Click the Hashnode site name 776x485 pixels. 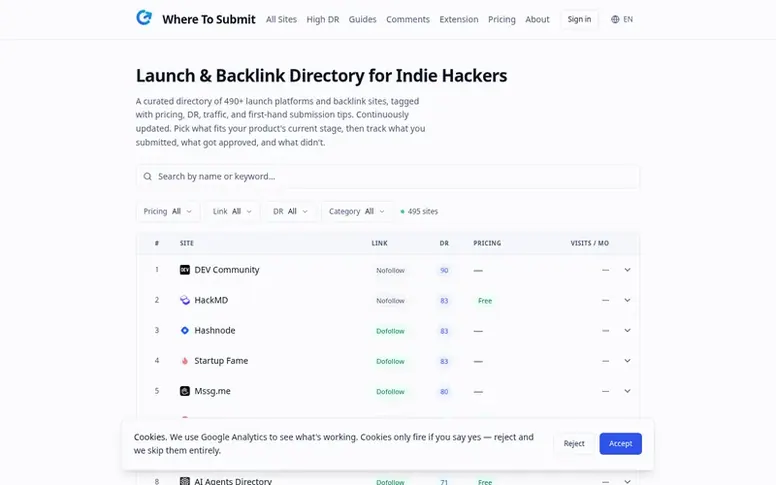pos(215,330)
